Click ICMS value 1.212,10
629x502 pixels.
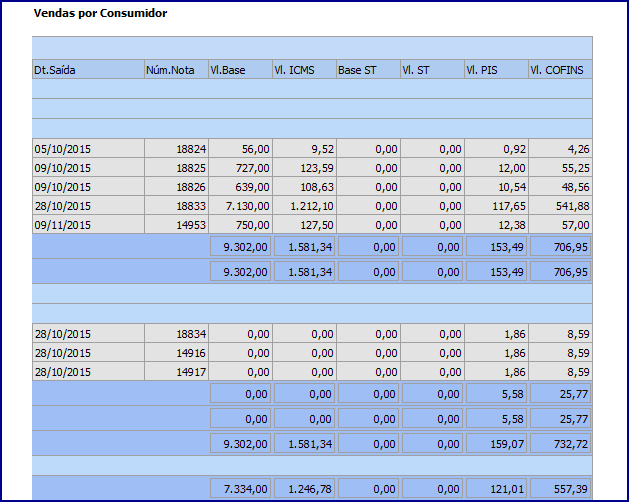tap(304, 206)
